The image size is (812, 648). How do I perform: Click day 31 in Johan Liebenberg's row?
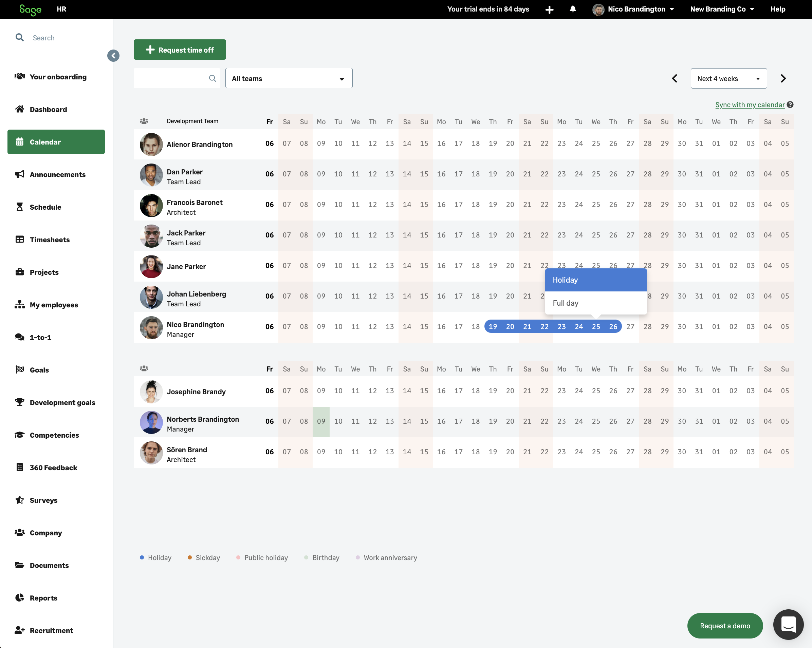pos(699,296)
